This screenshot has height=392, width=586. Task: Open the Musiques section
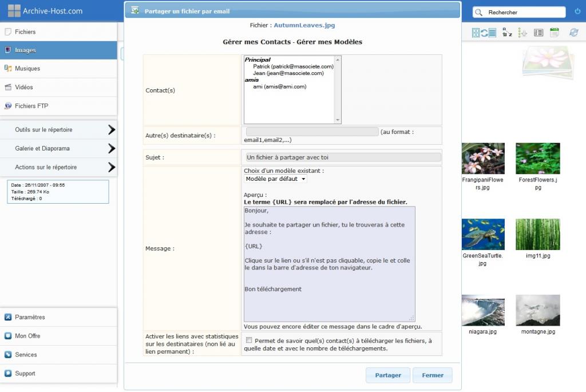tap(27, 69)
